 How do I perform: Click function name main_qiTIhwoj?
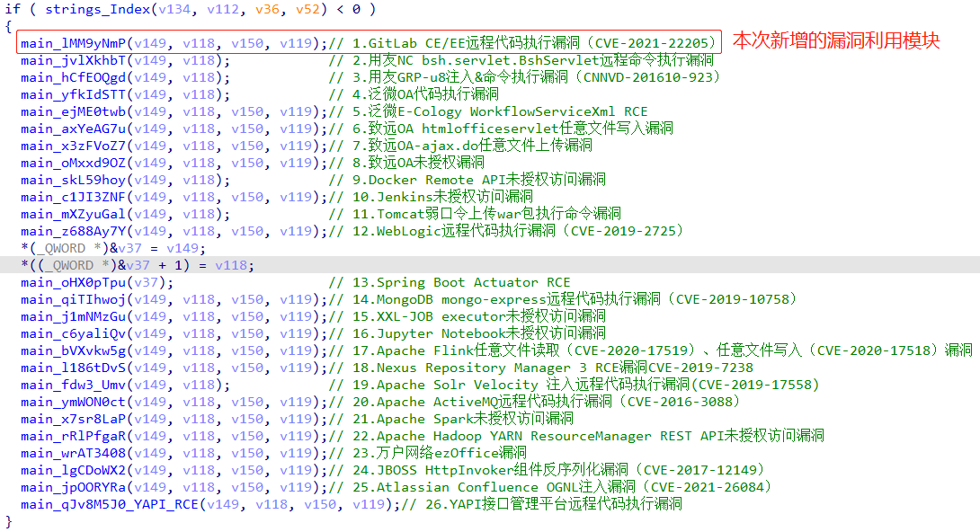point(73,299)
